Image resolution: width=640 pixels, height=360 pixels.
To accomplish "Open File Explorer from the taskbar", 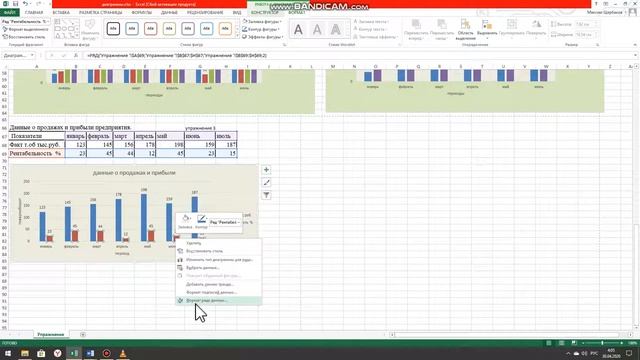I will click(x=25, y=353).
